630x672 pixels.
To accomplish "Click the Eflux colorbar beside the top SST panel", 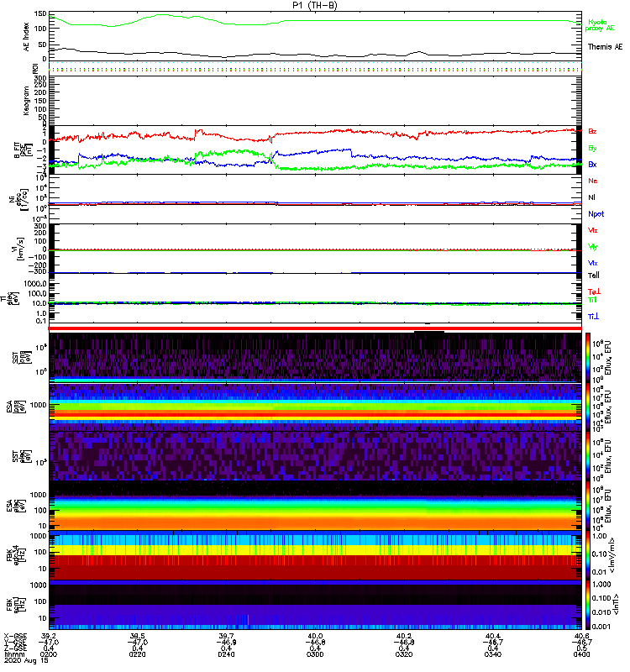I will pos(587,357).
